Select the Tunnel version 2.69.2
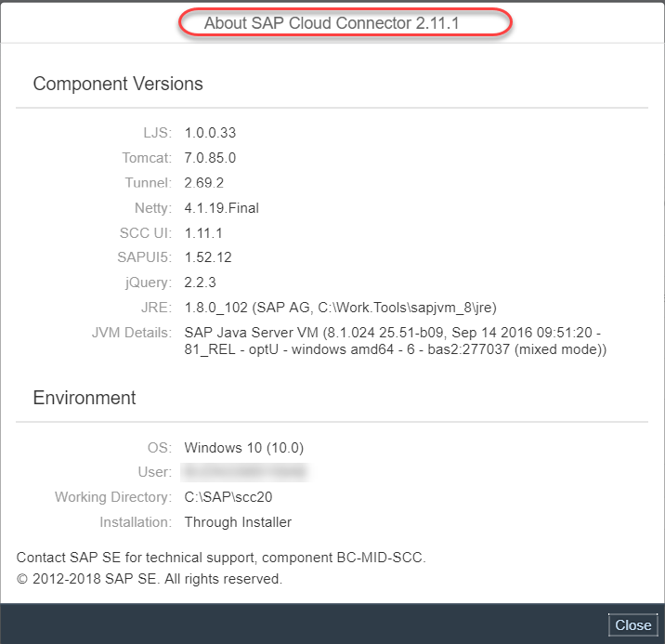This screenshot has height=644, width=665. (x=204, y=183)
